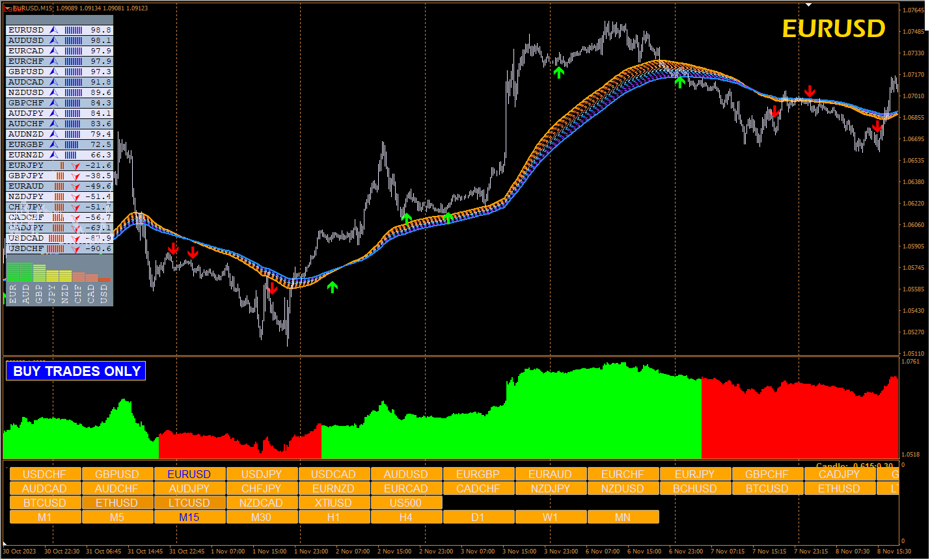Click the red down-arrow icon on the EURJPY row

point(74,165)
